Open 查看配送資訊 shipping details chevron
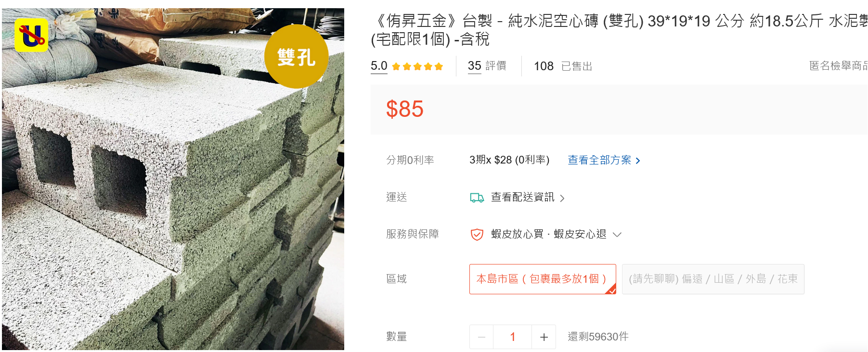Viewport: 868px width, 352px height. 562,198
